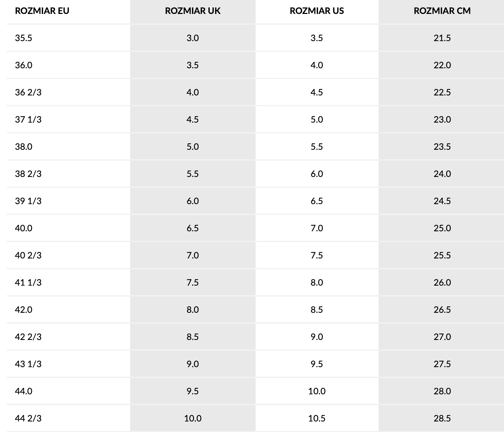Select EU size 44 2/3 cell

(x=28, y=418)
